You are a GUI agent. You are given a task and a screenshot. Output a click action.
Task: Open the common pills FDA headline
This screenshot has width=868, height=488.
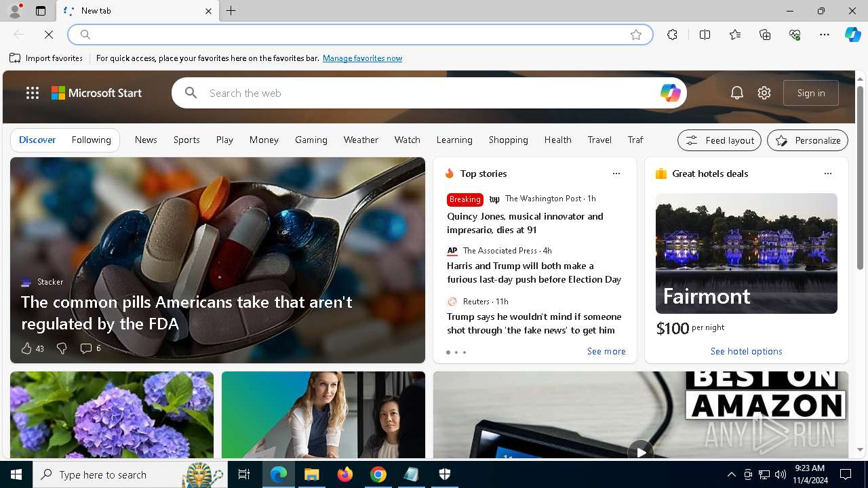click(x=186, y=312)
